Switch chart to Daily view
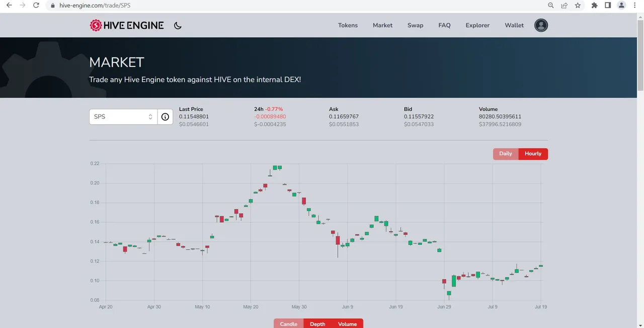The height and width of the screenshot is (328, 644). [506, 154]
